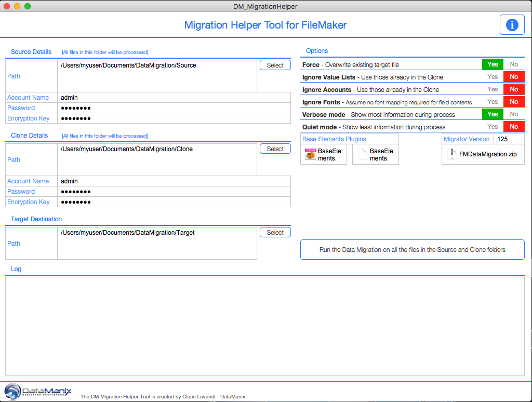Image resolution: width=532 pixels, height=402 pixels.
Task: Click the Source Encryption Key field
Action: click(174, 118)
